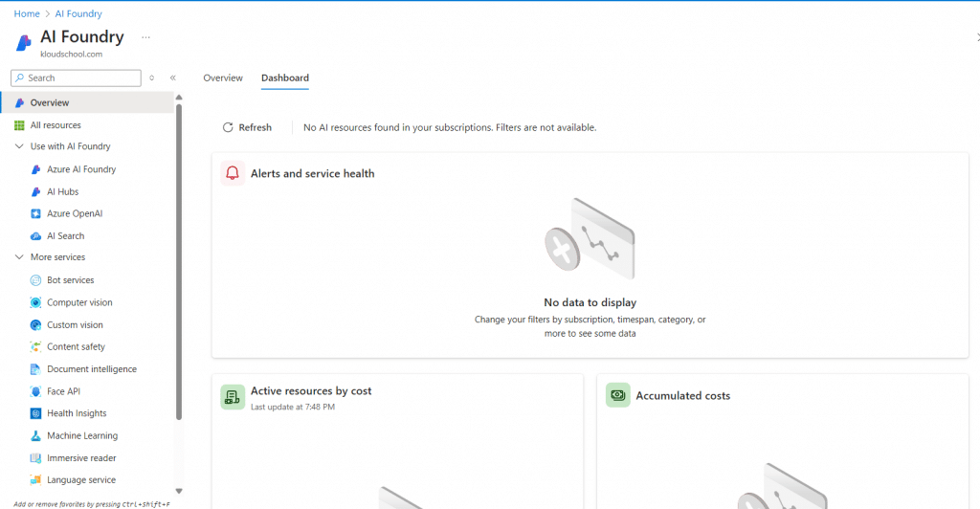Image resolution: width=980 pixels, height=509 pixels.
Task: Click the Refresh button label
Action: (x=255, y=127)
